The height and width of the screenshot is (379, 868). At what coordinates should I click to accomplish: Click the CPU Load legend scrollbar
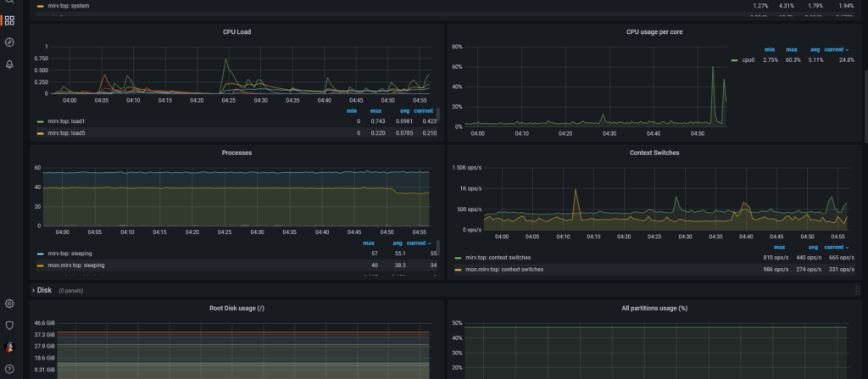click(438, 115)
